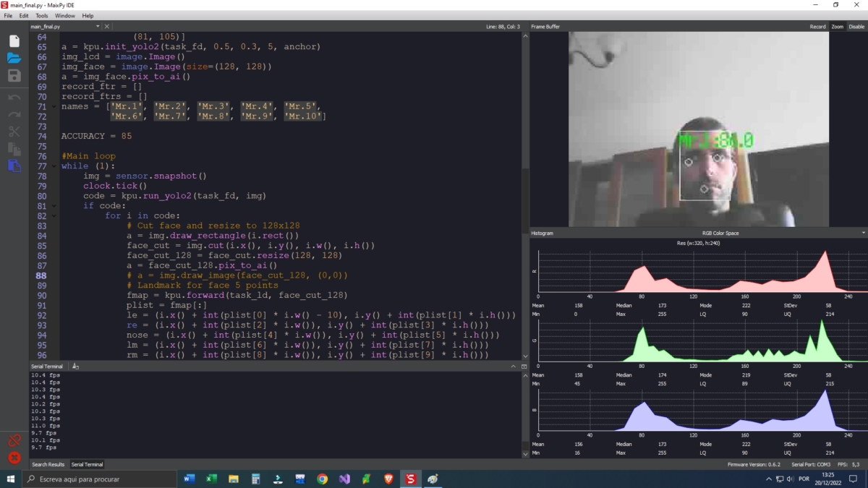The width and height of the screenshot is (868, 488).
Task: Toggle the Zoom frame buffer button
Action: 837,27
